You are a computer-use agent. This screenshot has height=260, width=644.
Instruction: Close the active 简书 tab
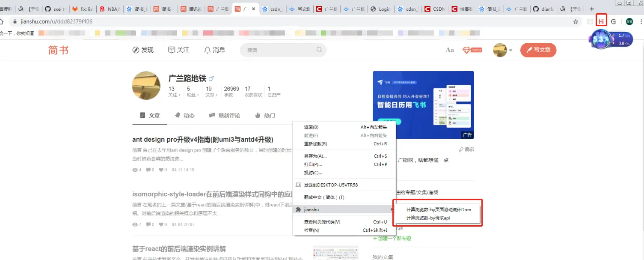pyautogui.click(x=254, y=9)
